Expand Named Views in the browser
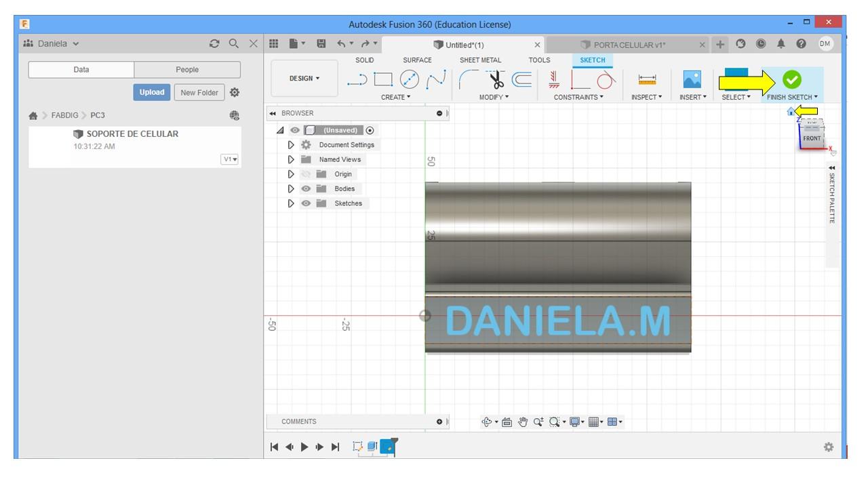This screenshot has width=868, height=488. (291, 159)
